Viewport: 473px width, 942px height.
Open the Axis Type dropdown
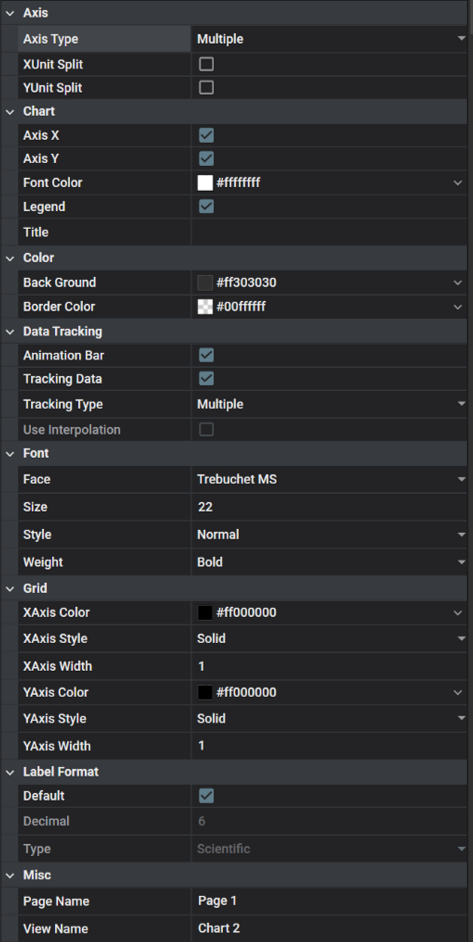[329, 39]
